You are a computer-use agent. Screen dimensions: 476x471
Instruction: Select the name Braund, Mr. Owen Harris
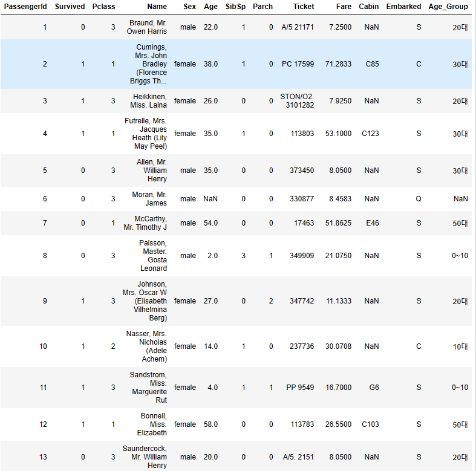click(x=146, y=27)
